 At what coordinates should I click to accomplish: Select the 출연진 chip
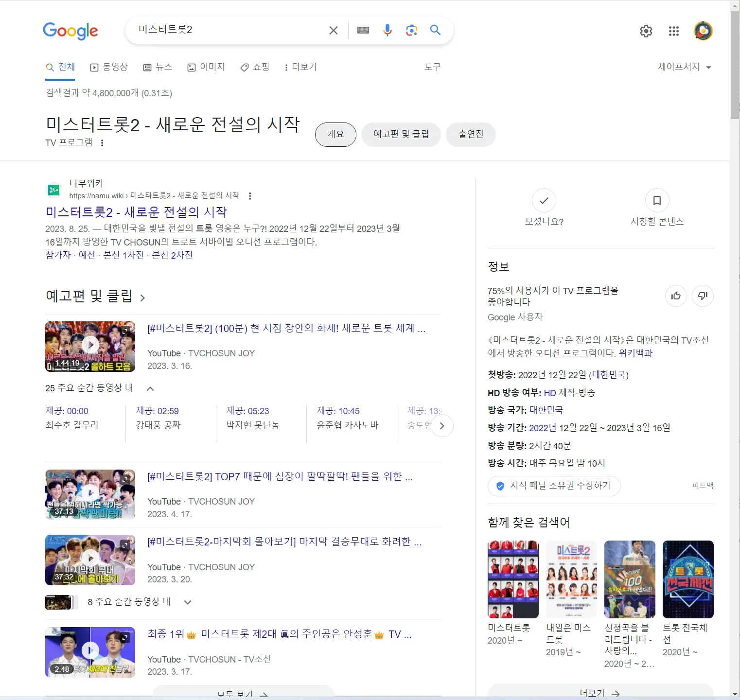(471, 135)
